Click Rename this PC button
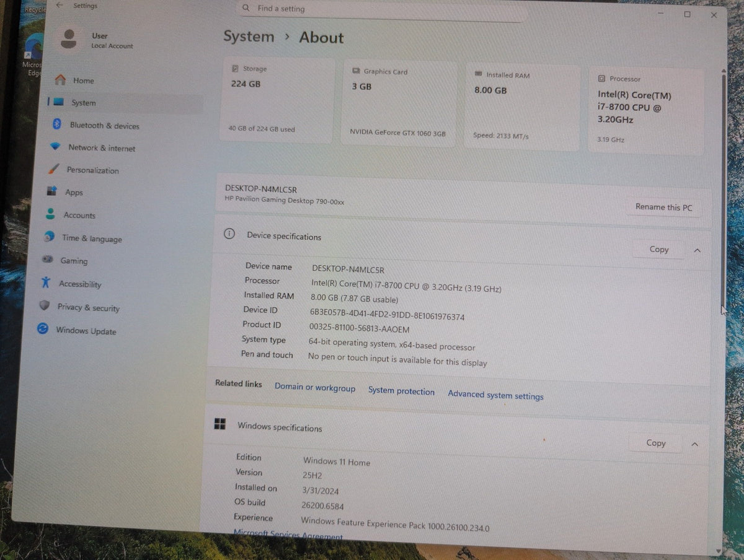The height and width of the screenshot is (560, 744). [663, 207]
